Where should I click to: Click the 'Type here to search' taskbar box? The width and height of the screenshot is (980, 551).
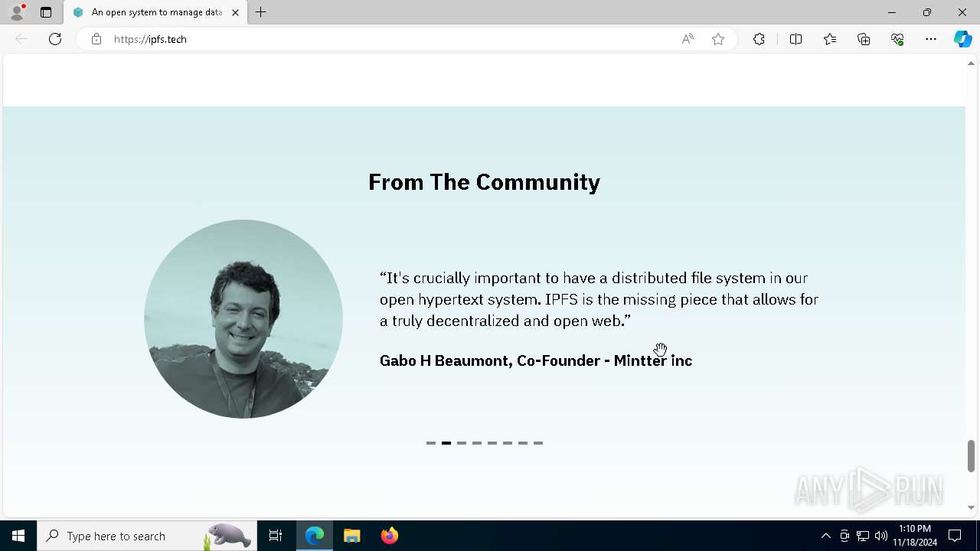[147, 536]
